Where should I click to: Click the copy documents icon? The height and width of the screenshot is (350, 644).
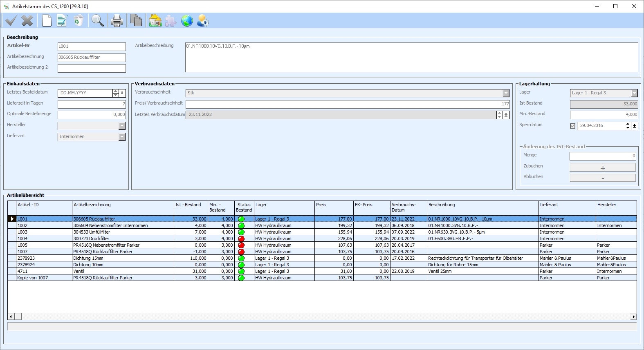[x=136, y=20]
